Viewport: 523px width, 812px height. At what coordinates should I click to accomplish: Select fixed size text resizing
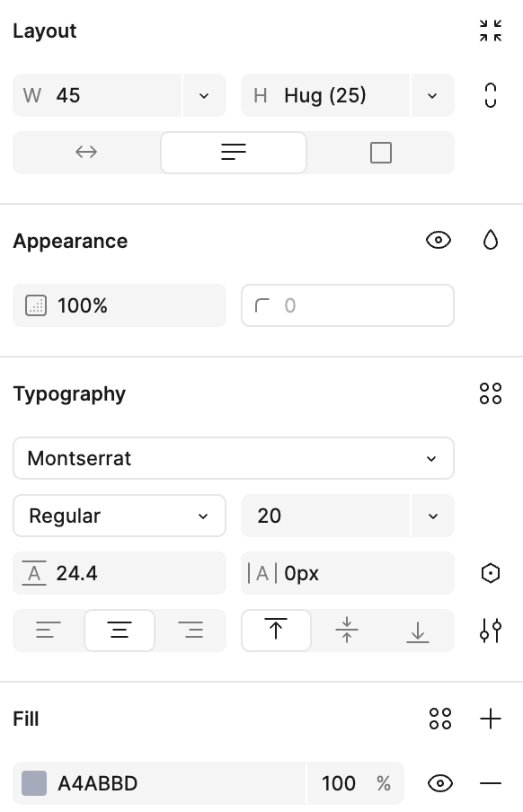tap(381, 153)
